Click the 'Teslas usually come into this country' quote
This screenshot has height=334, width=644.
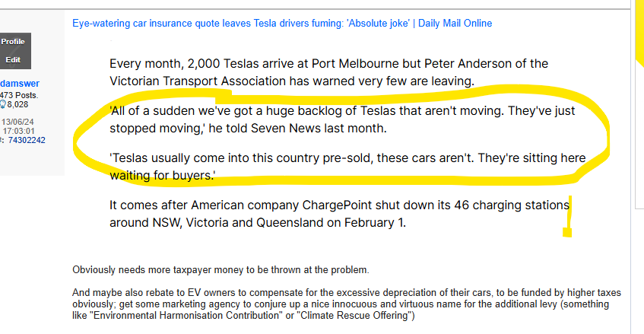347,167
